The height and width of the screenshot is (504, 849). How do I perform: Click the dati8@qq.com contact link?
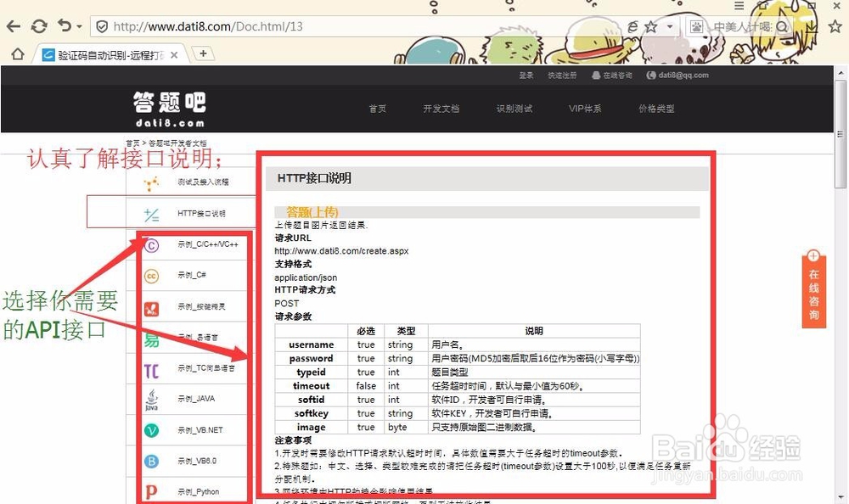point(678,76)
